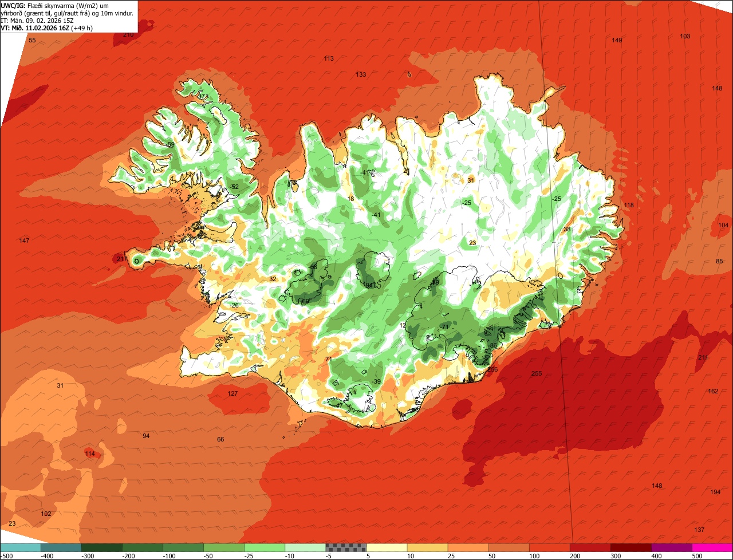Click the map value "-52" in the Westfjords
This screenshot has width=733, height=560.
pos(234,187)
